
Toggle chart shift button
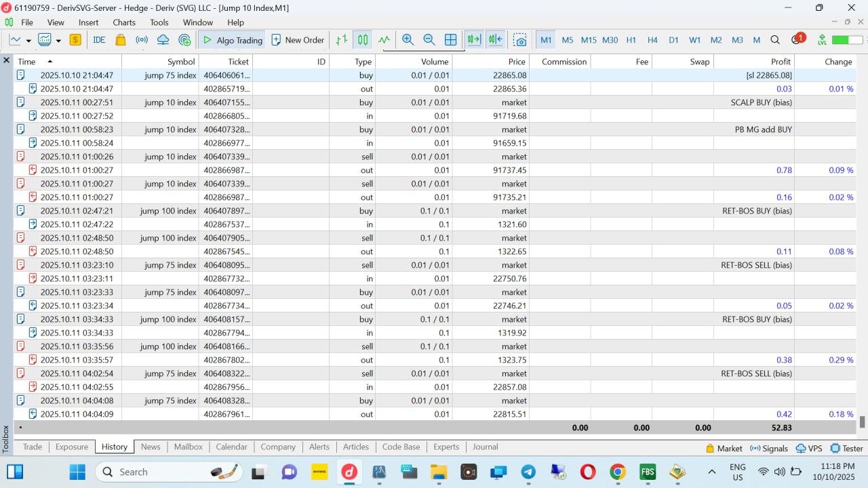[x=495, y=40]
